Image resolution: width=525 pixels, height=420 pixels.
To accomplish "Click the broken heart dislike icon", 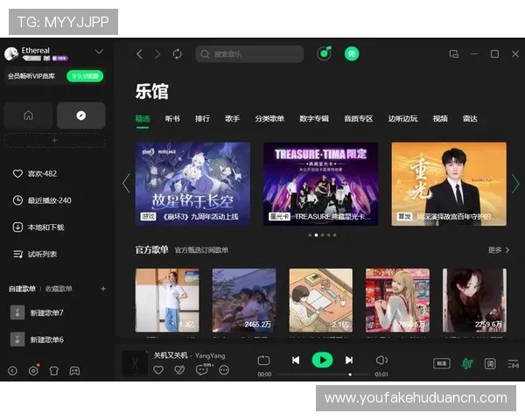I will click(179, 370).
